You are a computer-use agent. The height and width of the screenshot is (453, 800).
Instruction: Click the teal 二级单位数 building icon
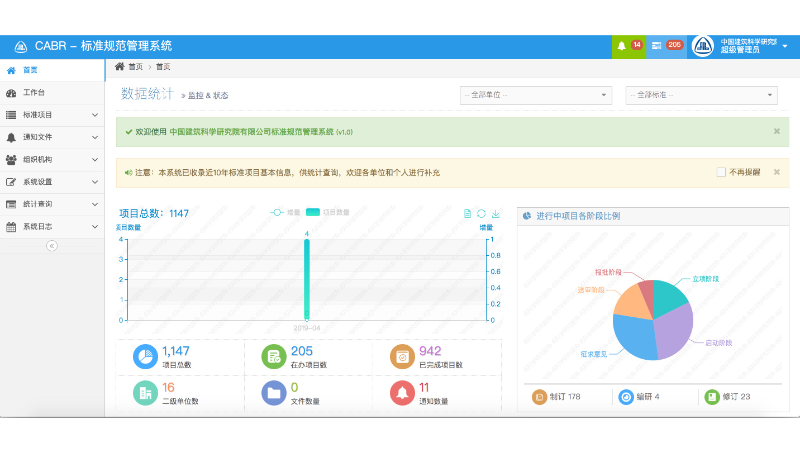[x=145, y=393]
